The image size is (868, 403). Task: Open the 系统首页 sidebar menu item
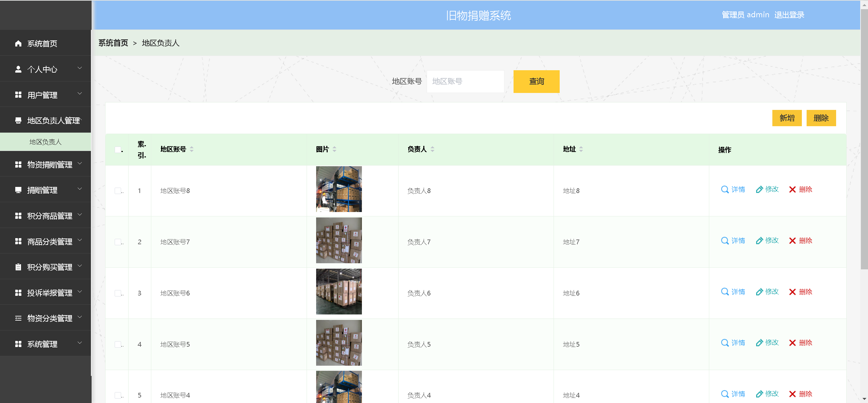[x=45, y=43]
